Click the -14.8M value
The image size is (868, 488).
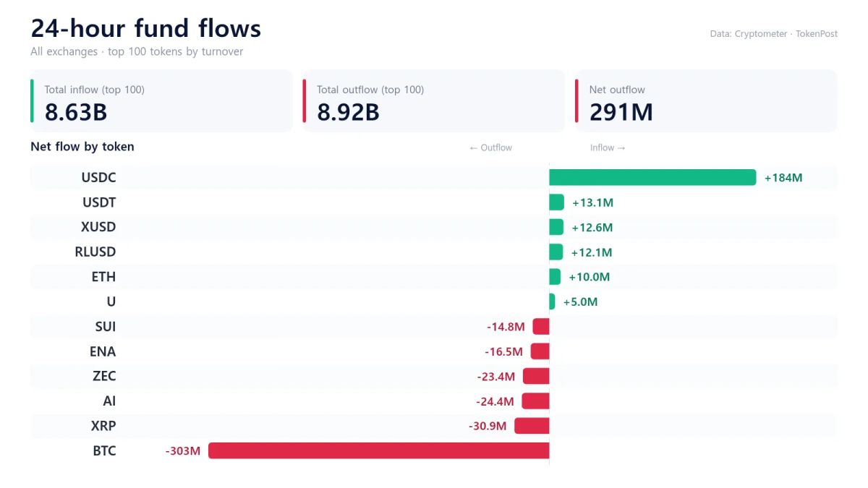pyautogui.click(x=506, y=327)
